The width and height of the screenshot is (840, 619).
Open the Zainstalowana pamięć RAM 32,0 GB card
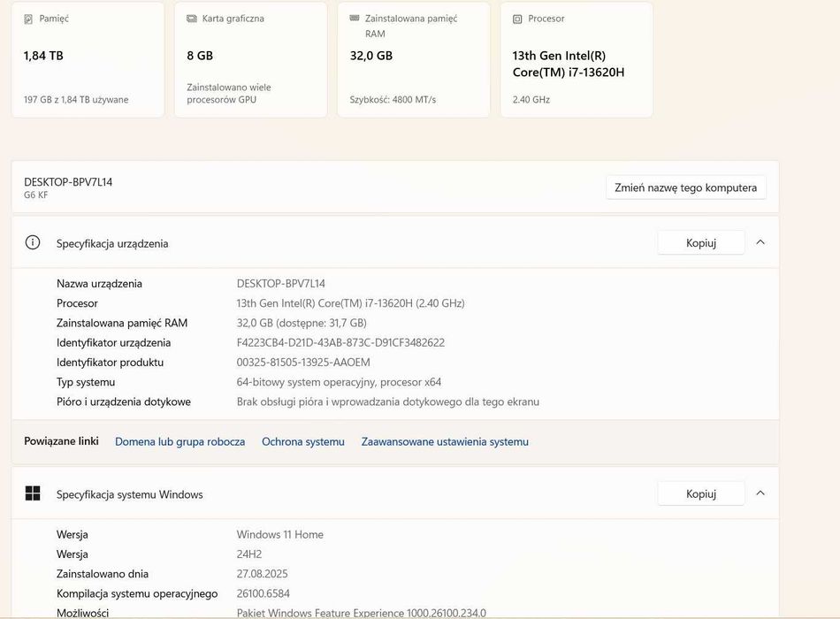pyautogui.click(x=414, y=59)
